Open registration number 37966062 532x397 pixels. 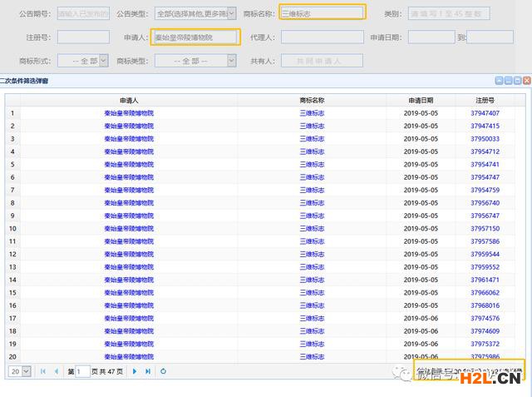tap(485, 293)
